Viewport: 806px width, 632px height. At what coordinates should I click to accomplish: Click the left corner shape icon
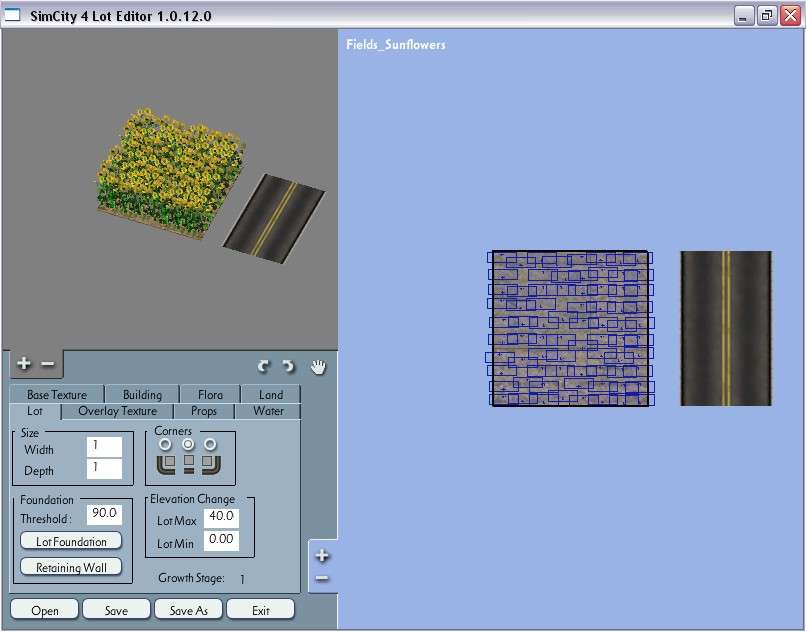coord(166,464)
